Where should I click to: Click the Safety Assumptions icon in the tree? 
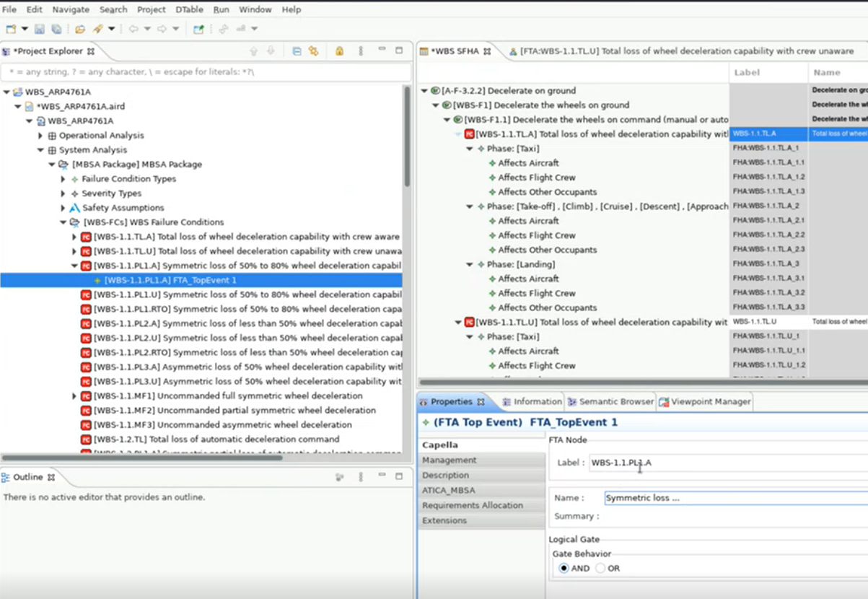coord(74,208)
